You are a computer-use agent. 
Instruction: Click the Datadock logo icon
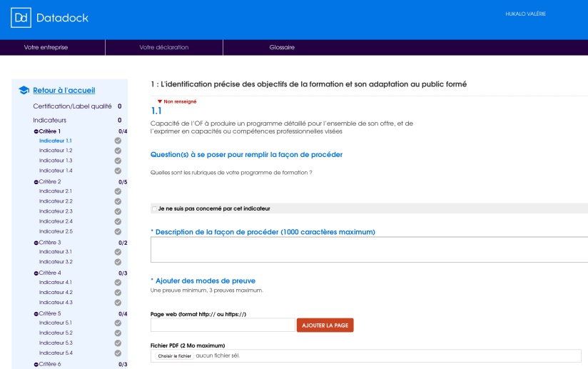point(21,18)
